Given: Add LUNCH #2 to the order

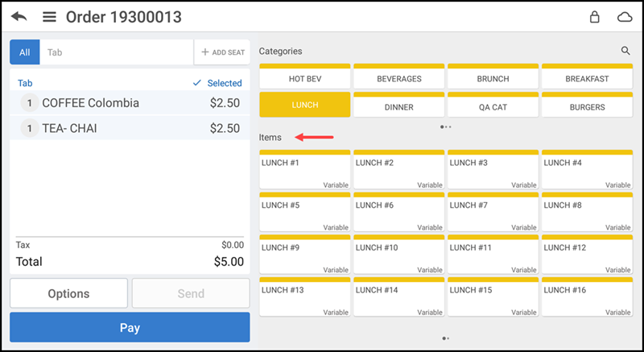Looking at the screenshot, I should click(398, 170).
